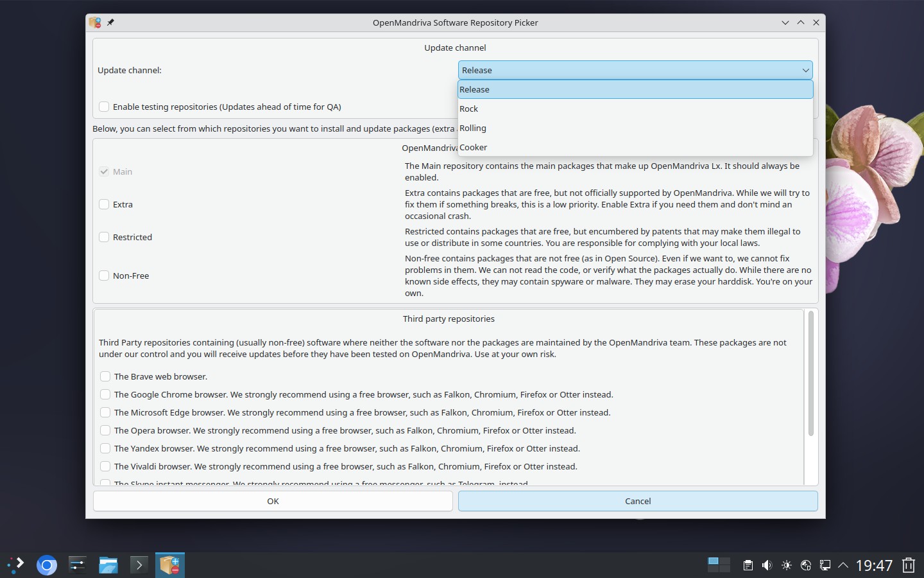This screenshot has height=578, width=924.
Task: Open the file manager folder icon
Action: 108,565
